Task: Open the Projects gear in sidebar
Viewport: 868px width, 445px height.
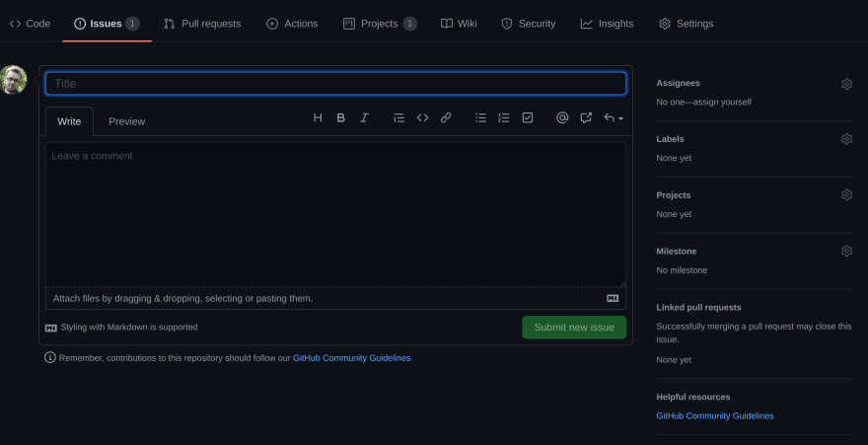Action: coord(846,194)
